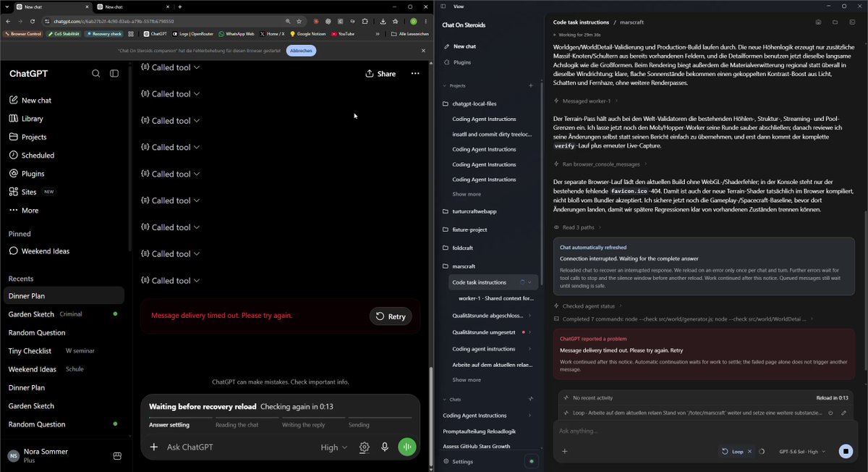Add a new project with Projects plus icon
This screenshot has height=472, width=868.
[530, 85]
